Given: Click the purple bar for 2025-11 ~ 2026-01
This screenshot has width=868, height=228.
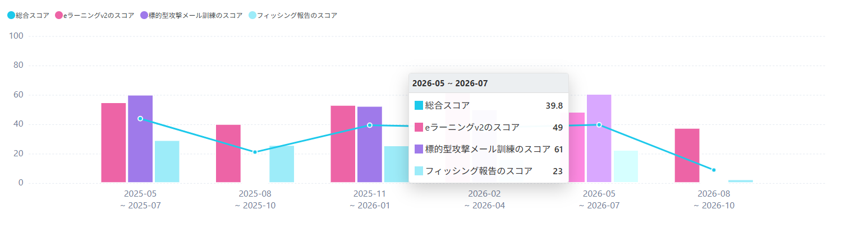Looking at the screenshot, I should [370, 145].
